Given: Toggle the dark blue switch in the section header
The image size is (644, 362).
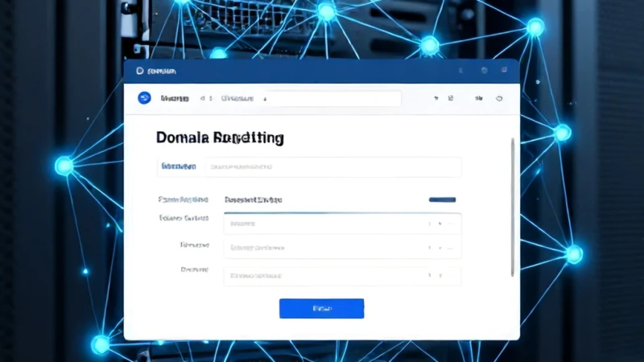Looking at the screenshot, I should [442, 200].
